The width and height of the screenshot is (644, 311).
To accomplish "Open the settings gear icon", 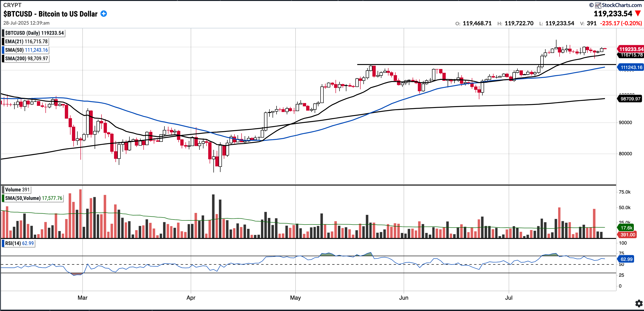I will (639, 303).
